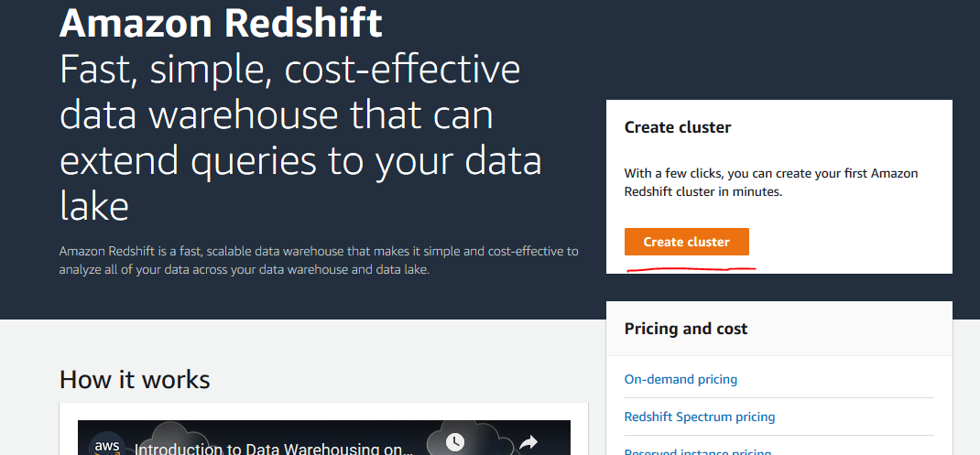Open the Redshift Spectrum pricing link
The image size is (980, 455).
tap(700, 417)
